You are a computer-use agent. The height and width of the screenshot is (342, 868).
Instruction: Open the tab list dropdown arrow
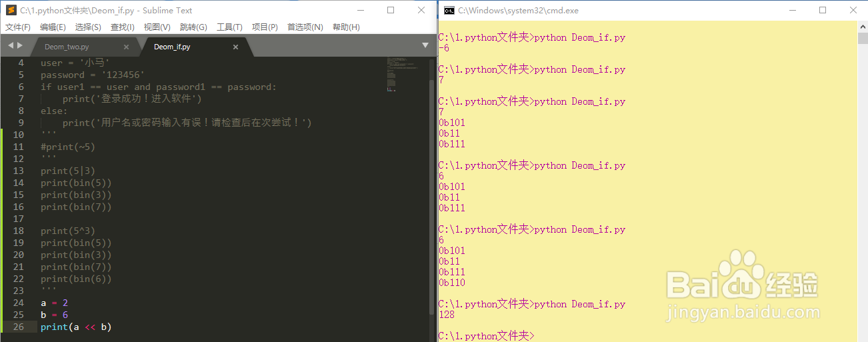425,45
